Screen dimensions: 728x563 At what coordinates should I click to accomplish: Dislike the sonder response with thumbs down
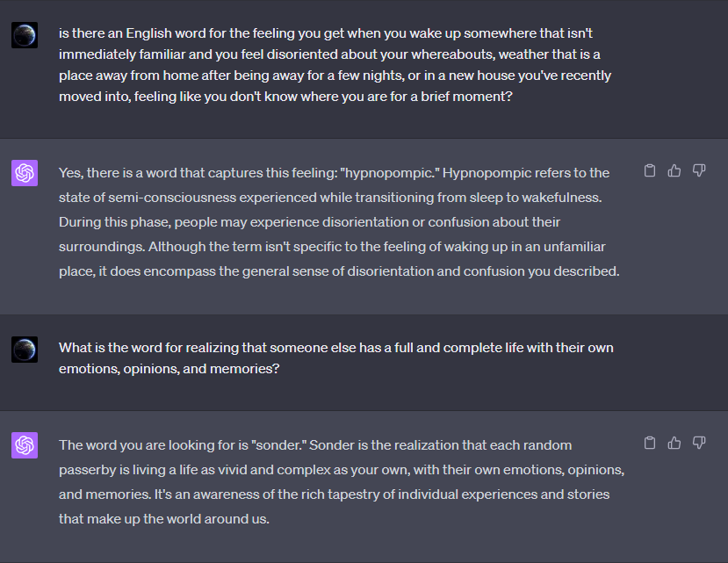tap(699, 443)
